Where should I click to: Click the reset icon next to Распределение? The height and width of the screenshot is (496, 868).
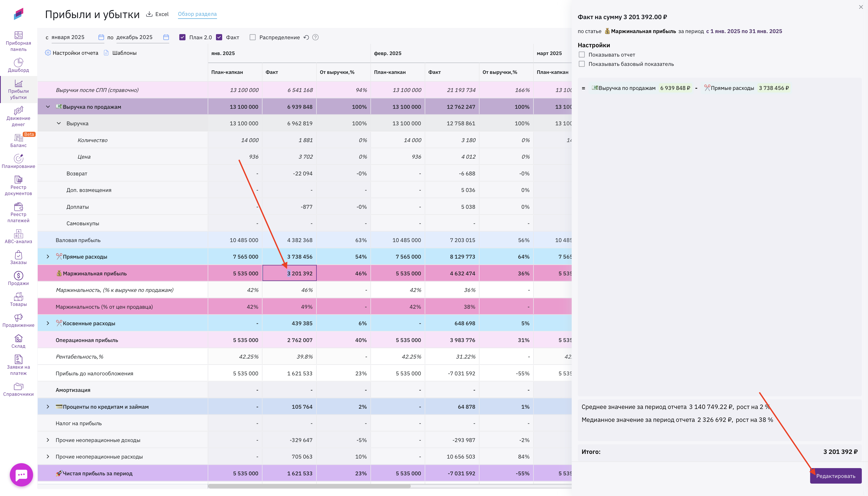(306, 37)
